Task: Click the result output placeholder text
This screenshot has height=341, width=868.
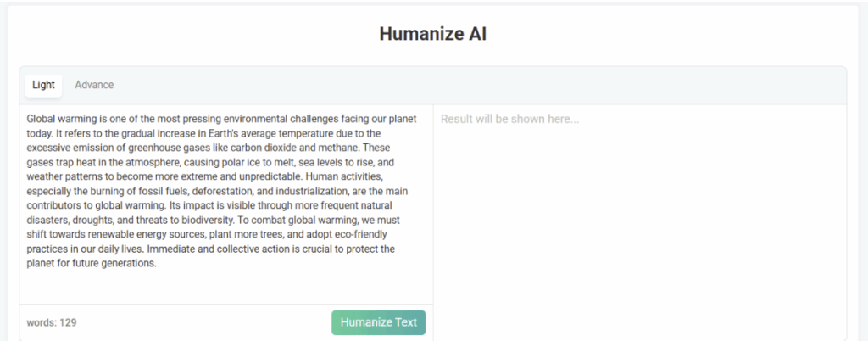Action: [x=509, y=120]
